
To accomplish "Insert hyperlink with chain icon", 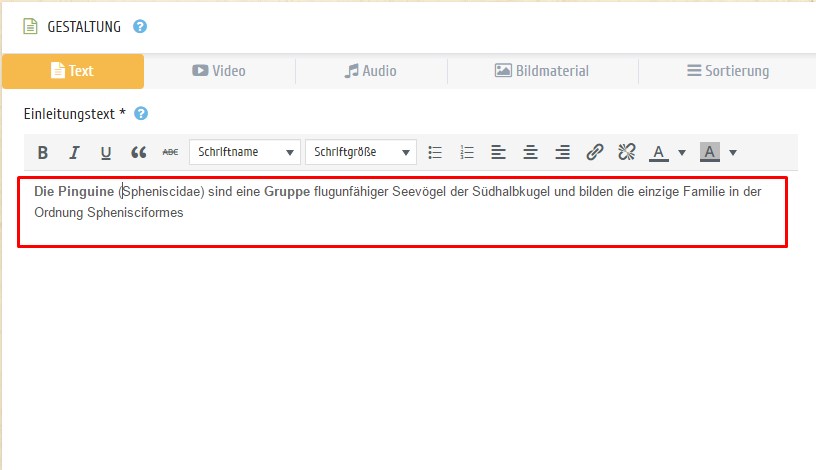I will (x=594, y=153).
